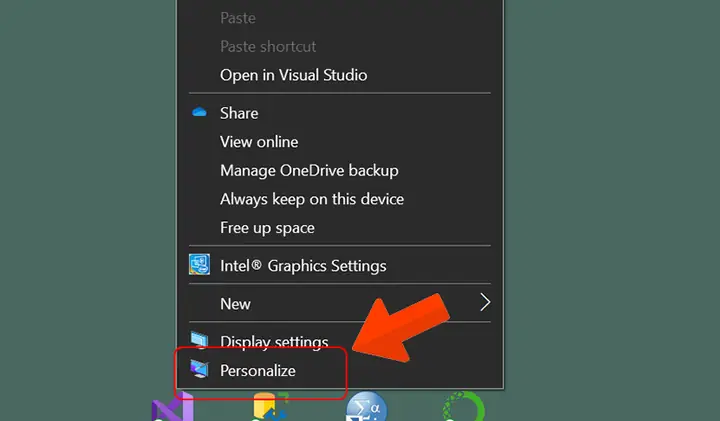Open Manage OneDrive backup
Image resolution: width=720 pixels, height=421 pixels.
tap(309, 171)
